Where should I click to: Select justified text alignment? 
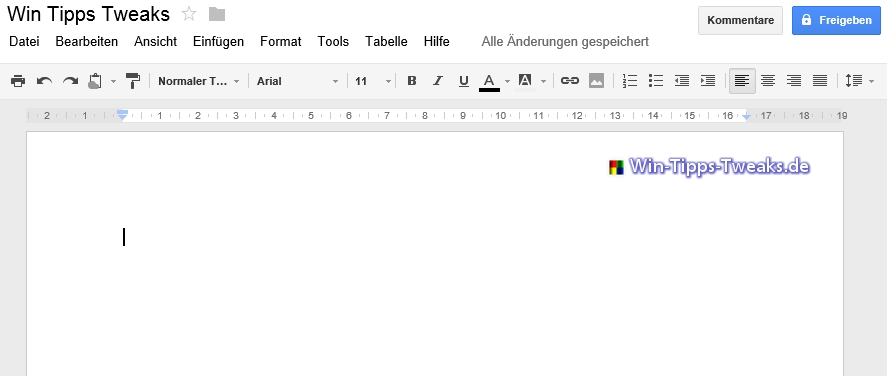pyautogui.click(x=820, y=81)
